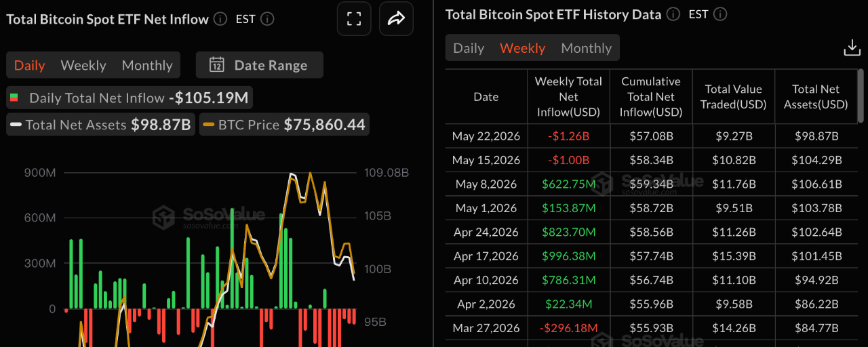Toggle the Total Net Assets line
868x347 pixels.
click(x=102, y=125)
